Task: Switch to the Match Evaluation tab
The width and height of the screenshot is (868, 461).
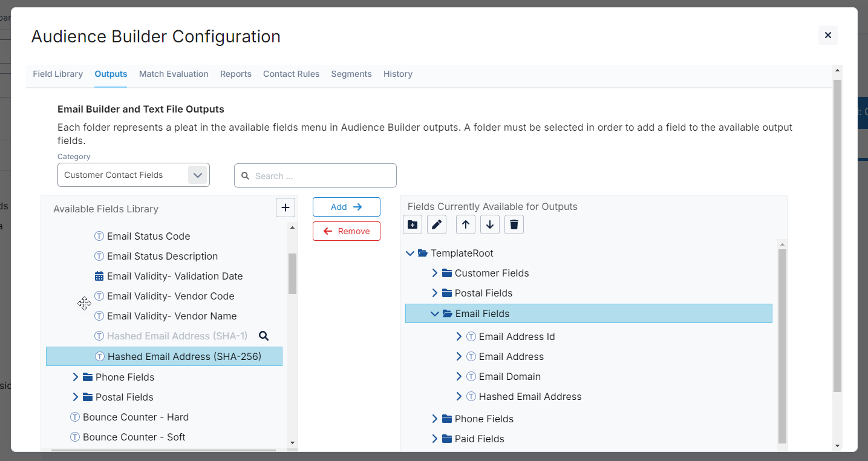Action: coord(174,74)
